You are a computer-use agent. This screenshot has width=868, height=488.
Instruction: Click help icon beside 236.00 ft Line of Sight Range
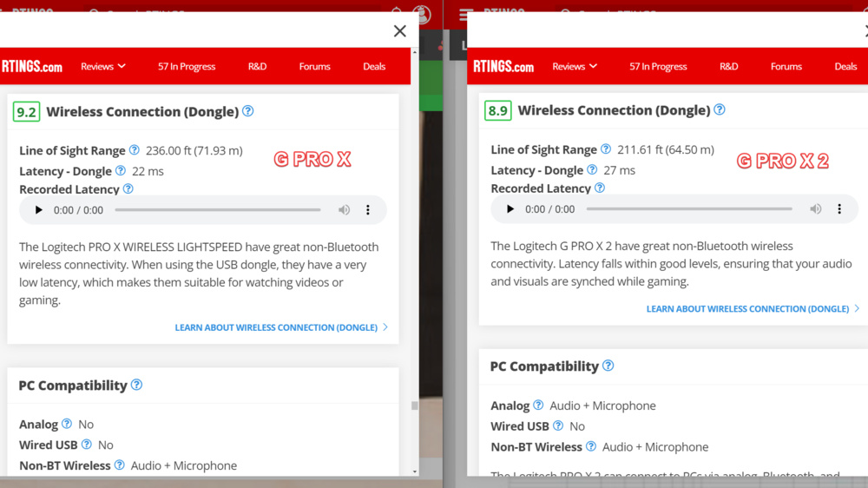click(135, 150)
